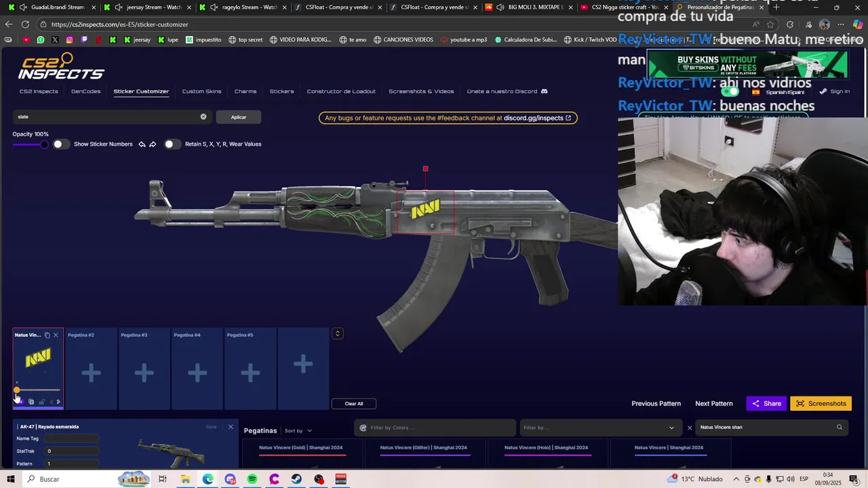Viewport: 868px width, 488px height.
Task: Click the Clear All button
Action: coord(354,404)
